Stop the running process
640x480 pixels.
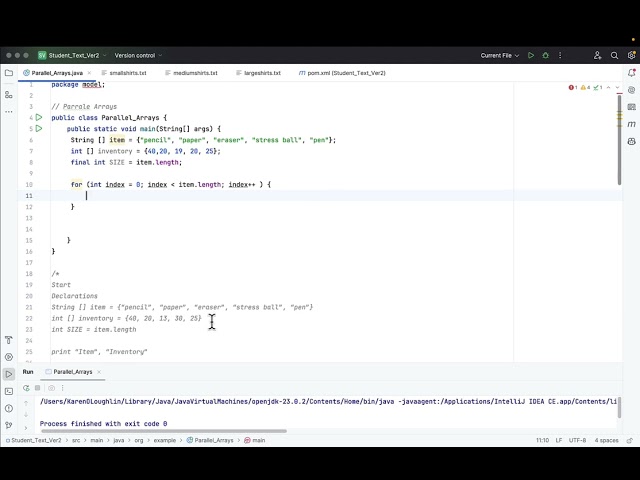click(x=38, y=388)
